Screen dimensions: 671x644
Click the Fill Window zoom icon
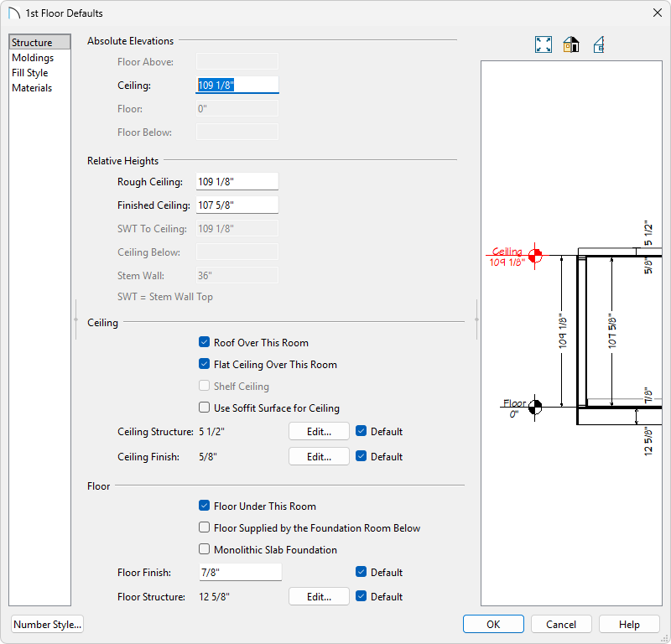(x=543, y=44)
